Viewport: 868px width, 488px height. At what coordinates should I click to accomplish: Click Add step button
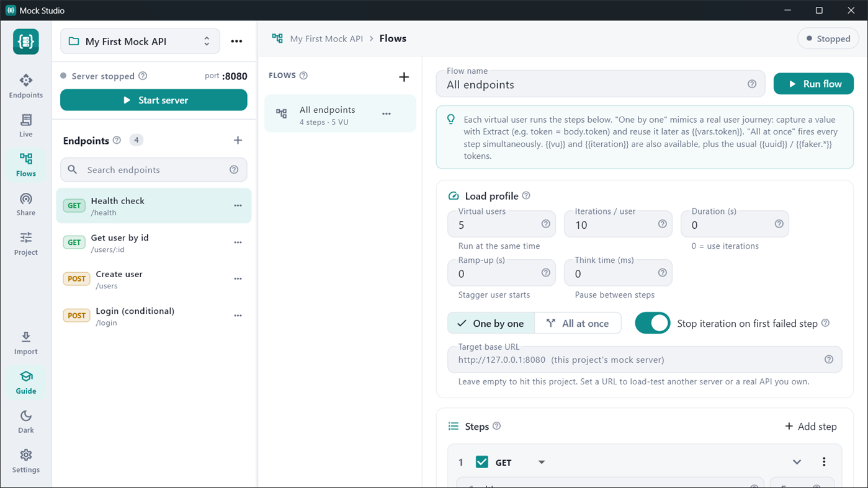pyautogui.click(x=811, y=427)
